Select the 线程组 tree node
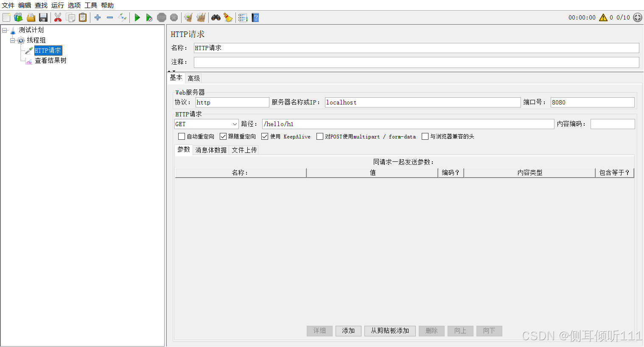The image size is (644, 347). (x=36, y=40)
